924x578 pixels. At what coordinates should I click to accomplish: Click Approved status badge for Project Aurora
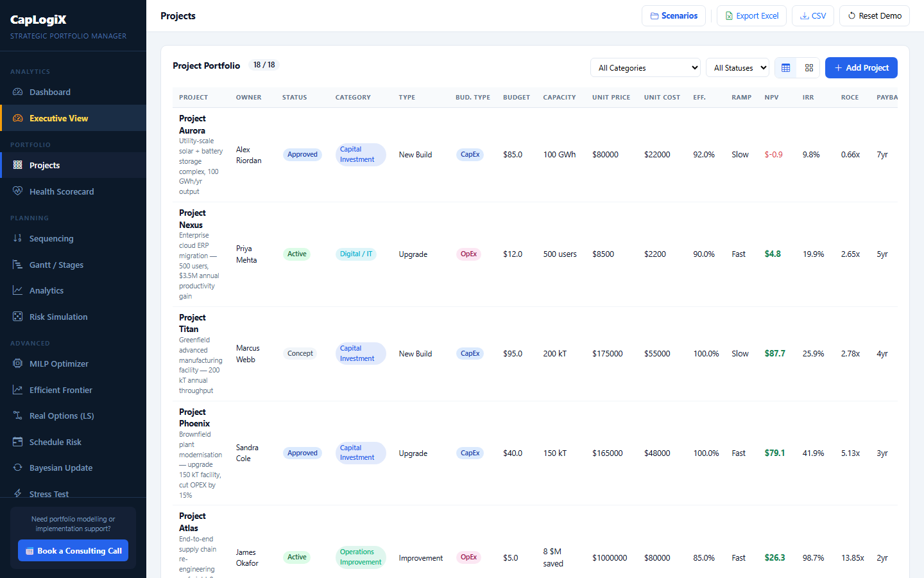coord(302,154)
